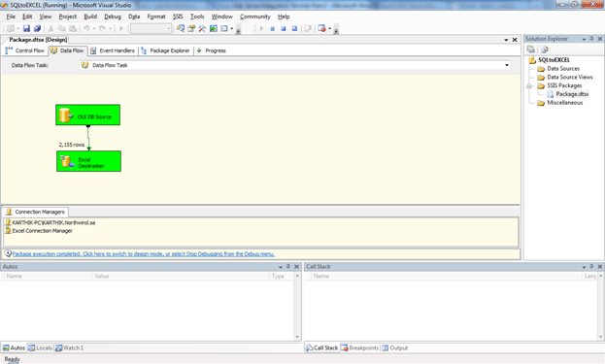Click the OLE DB Source component
605x364 pixels.
click(x=88, y=115)
